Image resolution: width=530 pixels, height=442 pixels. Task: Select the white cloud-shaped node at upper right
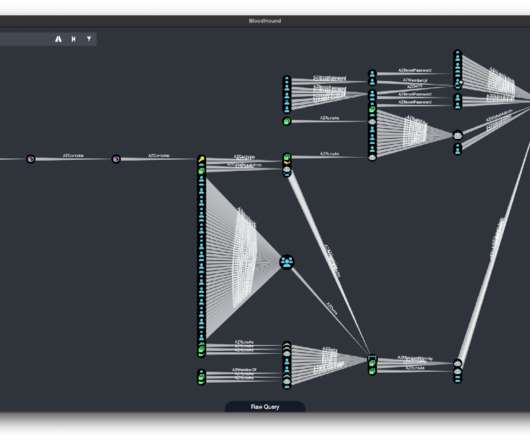click(458, 136)
